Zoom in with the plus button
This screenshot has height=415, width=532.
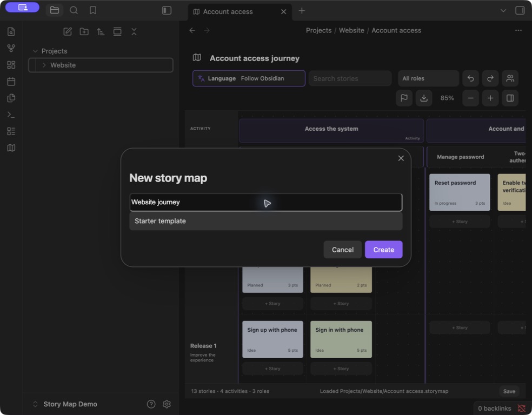pos(490,98)
